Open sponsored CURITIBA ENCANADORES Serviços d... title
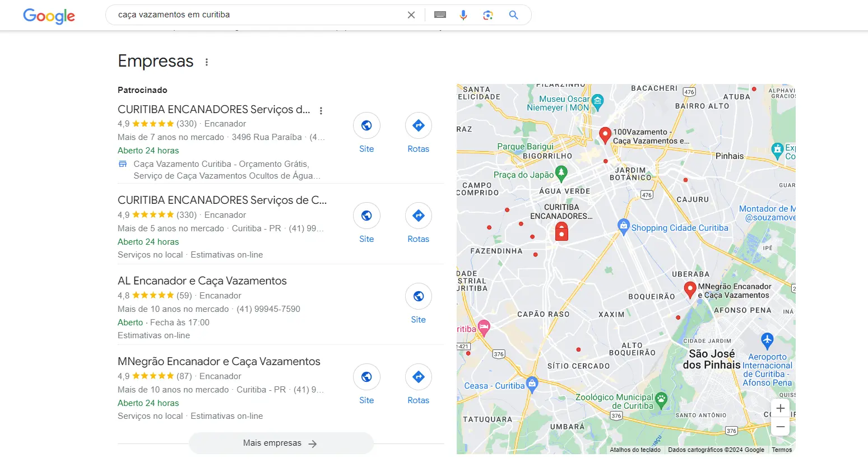Screen dimensions: 868x467 (213, 109)
